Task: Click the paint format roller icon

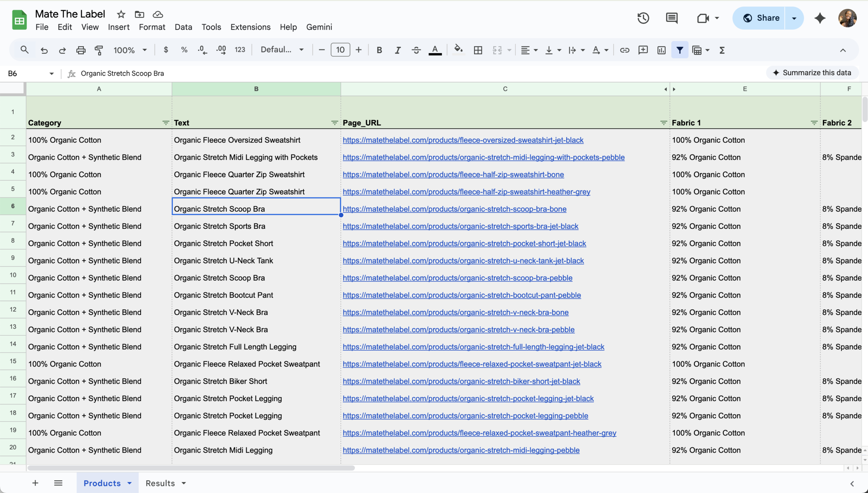Action: point(99,50)
